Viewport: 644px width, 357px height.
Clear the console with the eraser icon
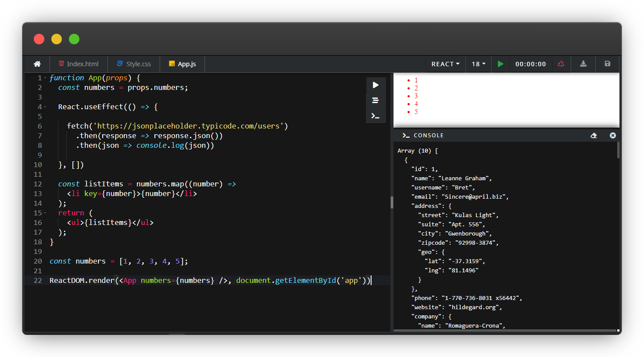click(x=594, y=136)
